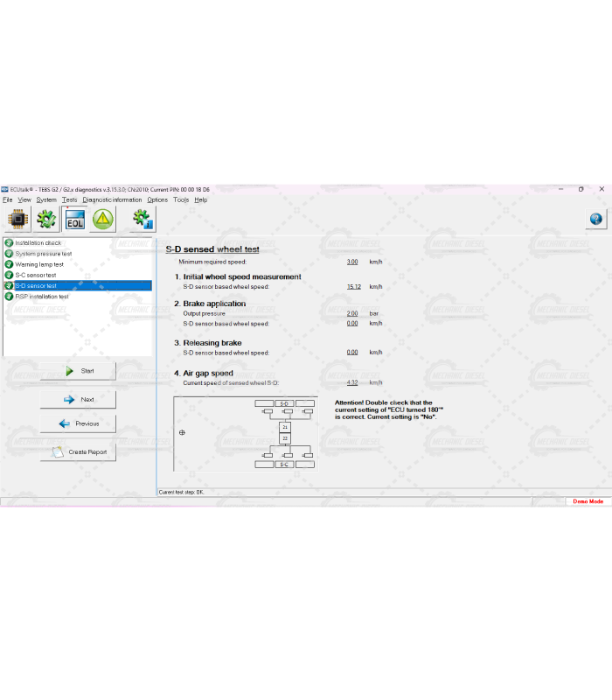Open the gear with info badge icon
This screenshot has height=700, width=612.
(x=143, y=220)
